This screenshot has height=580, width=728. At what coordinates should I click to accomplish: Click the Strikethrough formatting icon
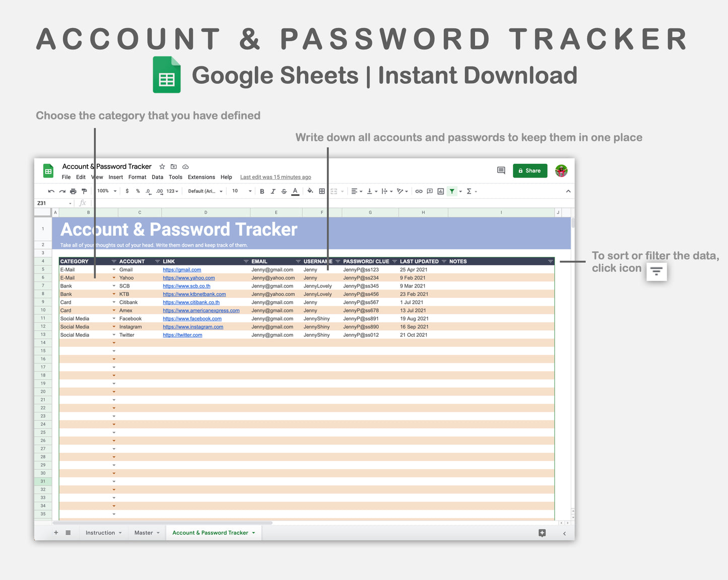(283, 191)
